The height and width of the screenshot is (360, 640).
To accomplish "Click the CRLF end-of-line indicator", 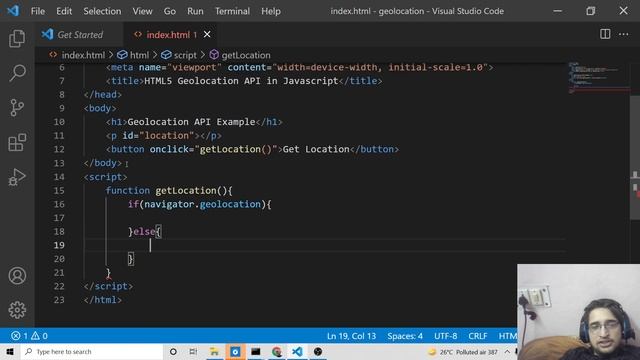I will click(478, 336).
